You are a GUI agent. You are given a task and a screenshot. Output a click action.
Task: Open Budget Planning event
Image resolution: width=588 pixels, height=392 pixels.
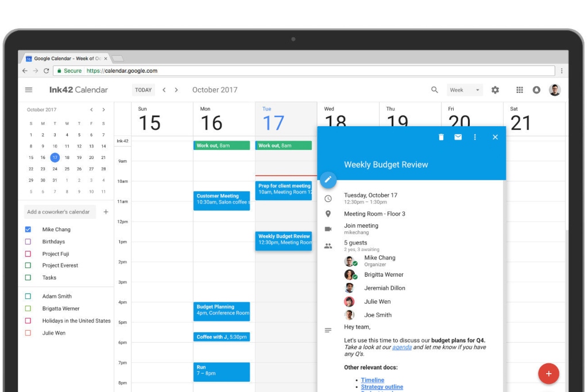point(222,312)
